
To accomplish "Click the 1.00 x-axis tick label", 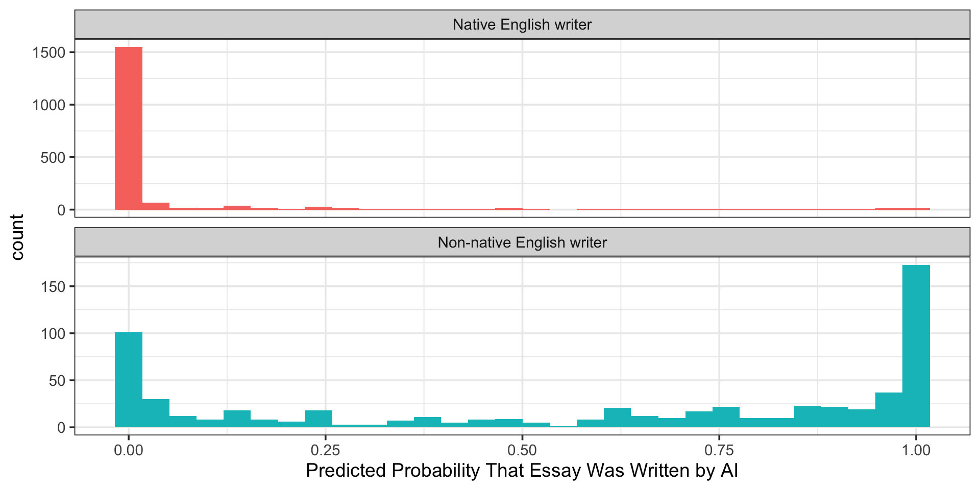I will click(916, 450).
